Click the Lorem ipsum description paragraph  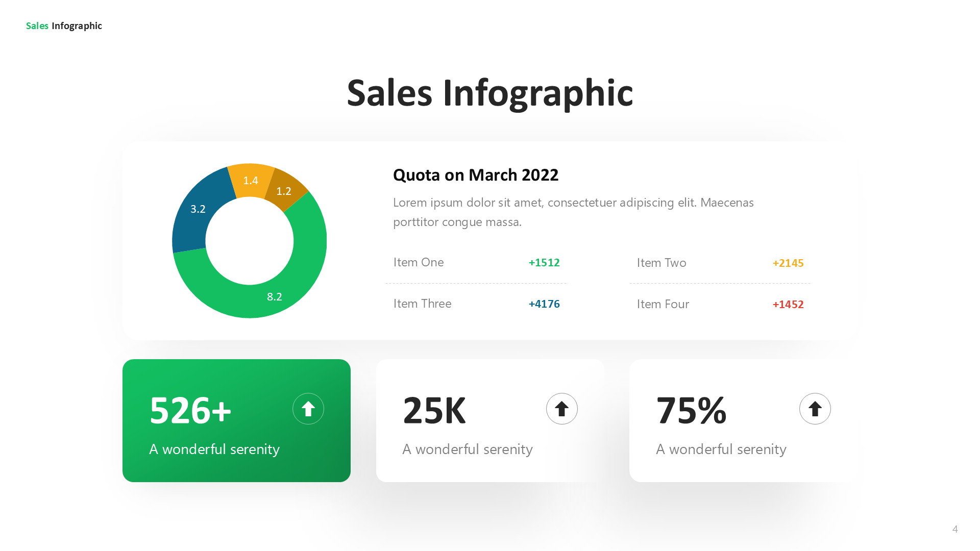(573, 212)
